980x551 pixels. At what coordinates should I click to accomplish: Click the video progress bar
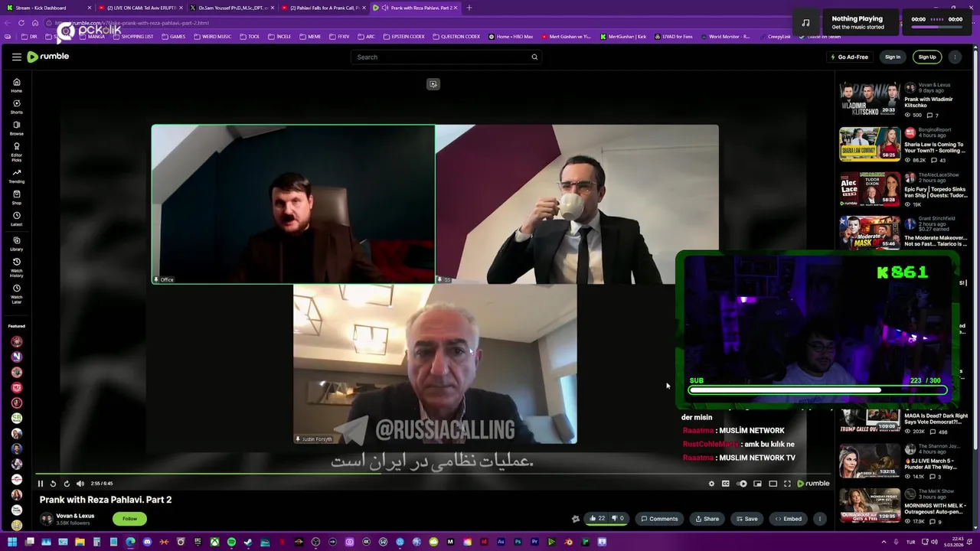(x=433, y=474)
